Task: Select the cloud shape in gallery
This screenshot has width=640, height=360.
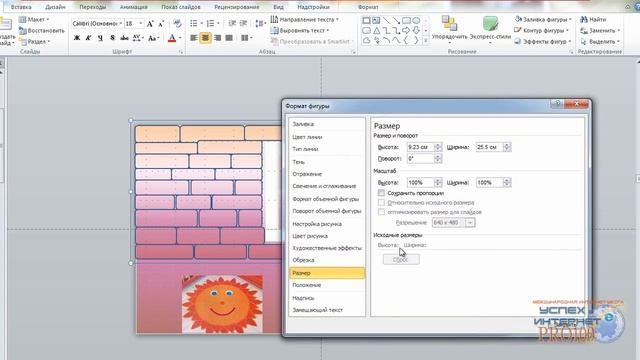Action: 367,40
